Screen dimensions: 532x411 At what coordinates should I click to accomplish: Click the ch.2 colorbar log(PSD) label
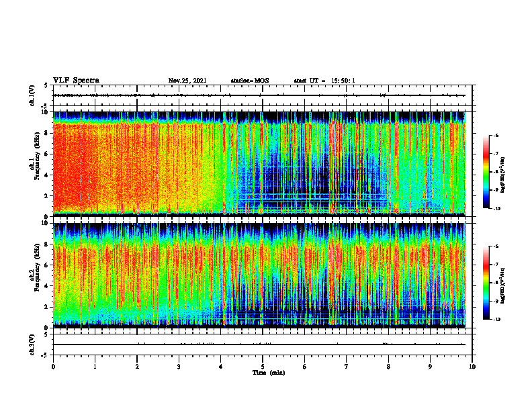pos(504,285)
